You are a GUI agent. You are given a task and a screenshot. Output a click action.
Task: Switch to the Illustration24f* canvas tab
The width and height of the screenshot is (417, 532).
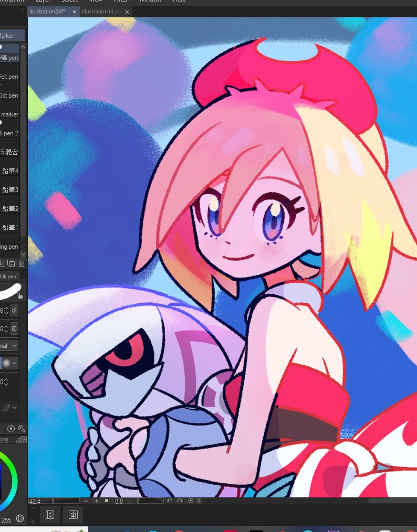pos(53,12)
